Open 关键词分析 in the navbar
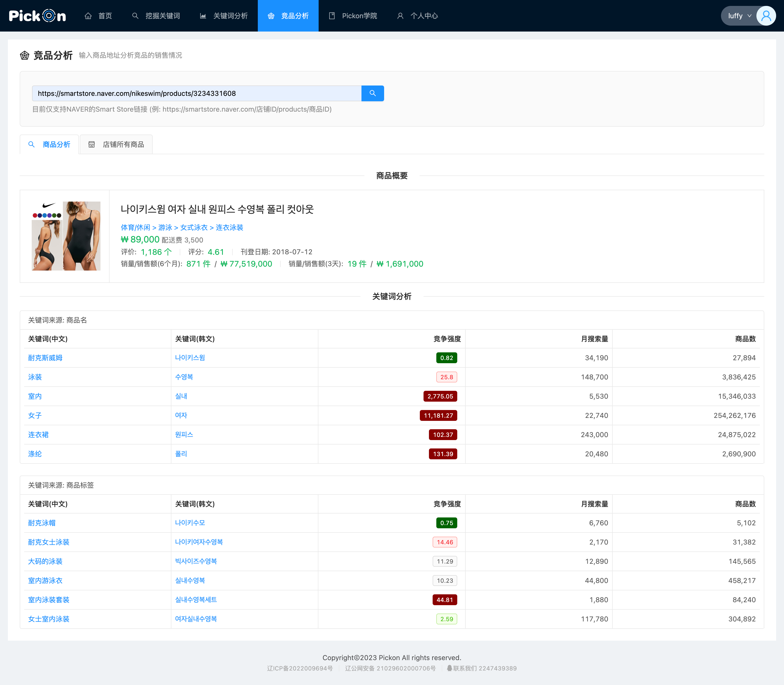The image size is (784, 685). coord(224,16)
